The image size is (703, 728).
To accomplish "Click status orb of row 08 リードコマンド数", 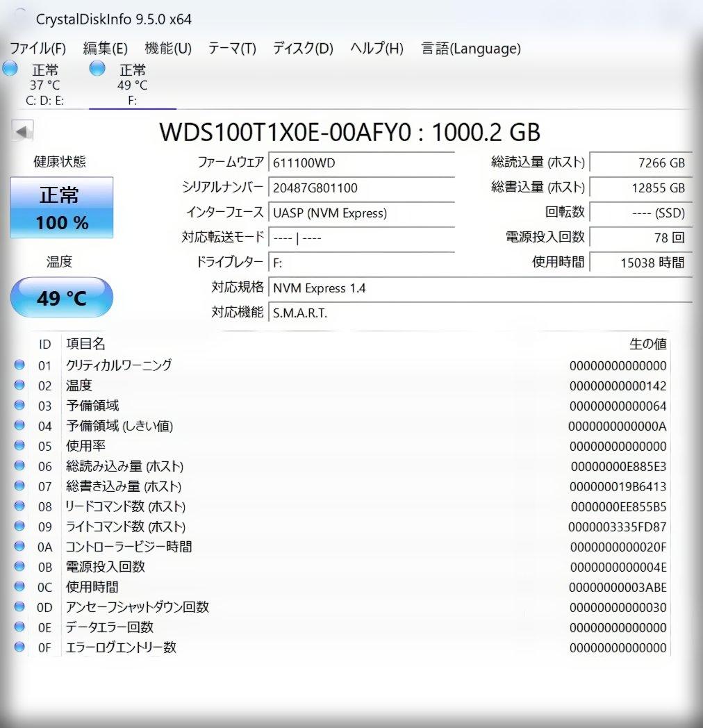I will (19, 506).
